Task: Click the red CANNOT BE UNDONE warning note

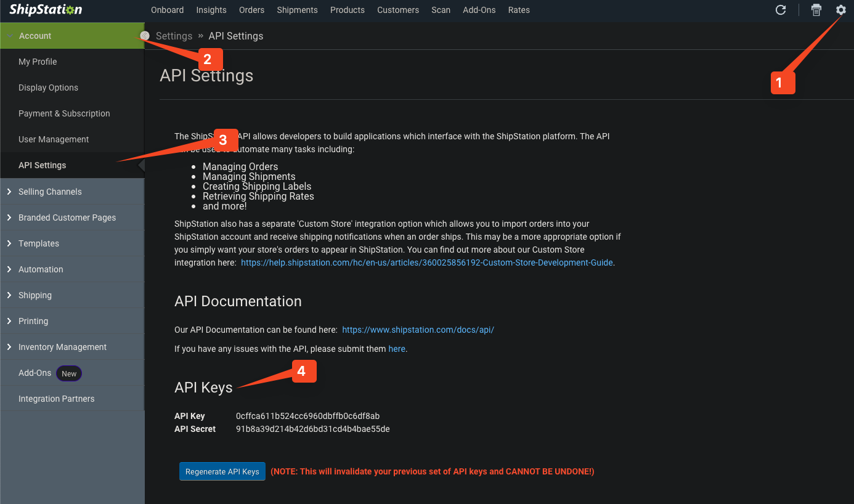Action: point(433,471)
